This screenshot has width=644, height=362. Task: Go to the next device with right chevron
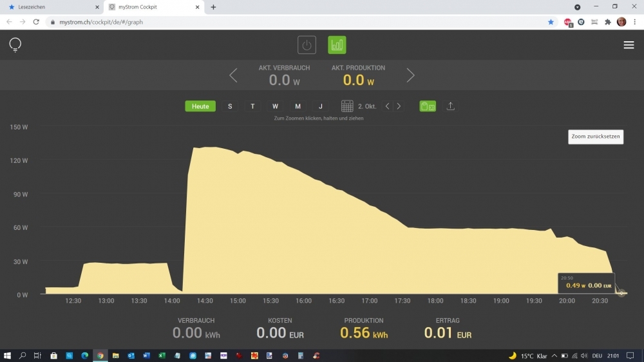coord(410,76)
